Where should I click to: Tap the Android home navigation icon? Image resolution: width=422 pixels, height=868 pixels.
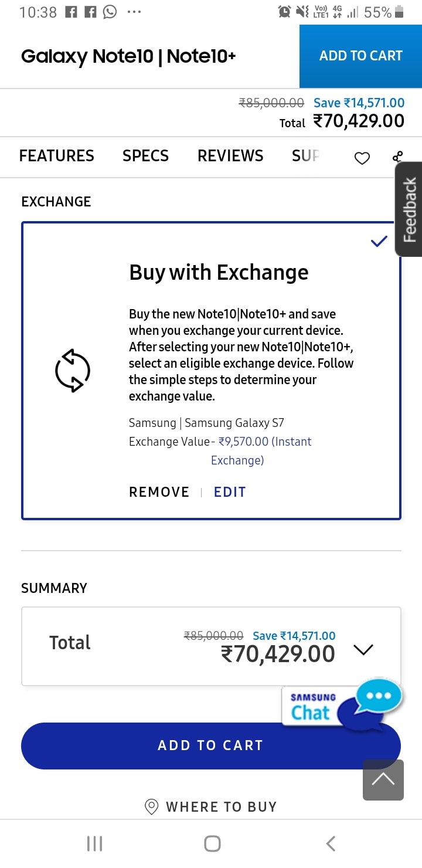click(212, 843)
